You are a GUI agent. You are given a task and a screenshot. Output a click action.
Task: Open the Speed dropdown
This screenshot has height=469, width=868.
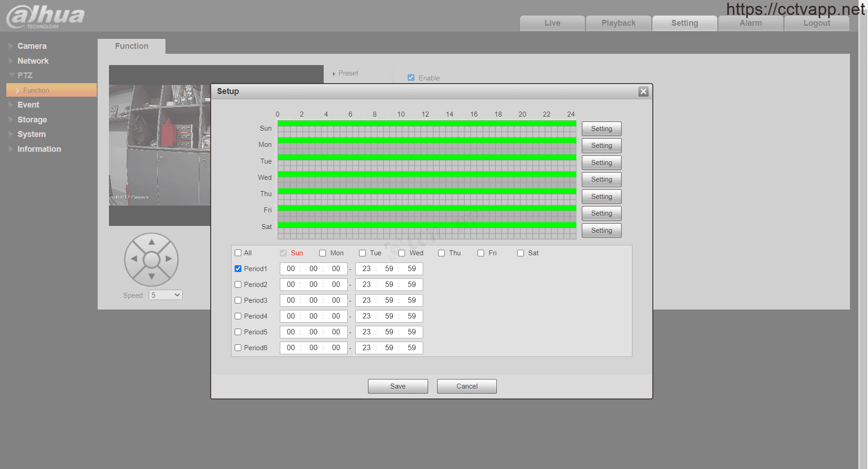[165, 295]
